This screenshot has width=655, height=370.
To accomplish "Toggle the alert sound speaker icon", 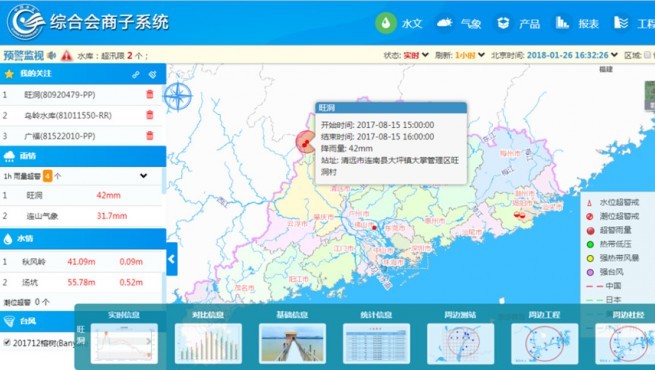I will (x=52, y=55).
